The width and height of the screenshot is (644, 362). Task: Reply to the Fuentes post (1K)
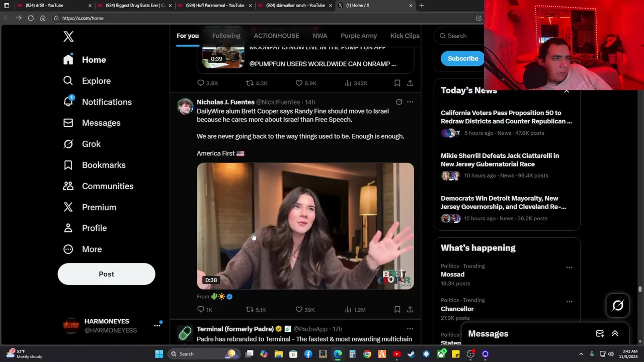(205, 310)
